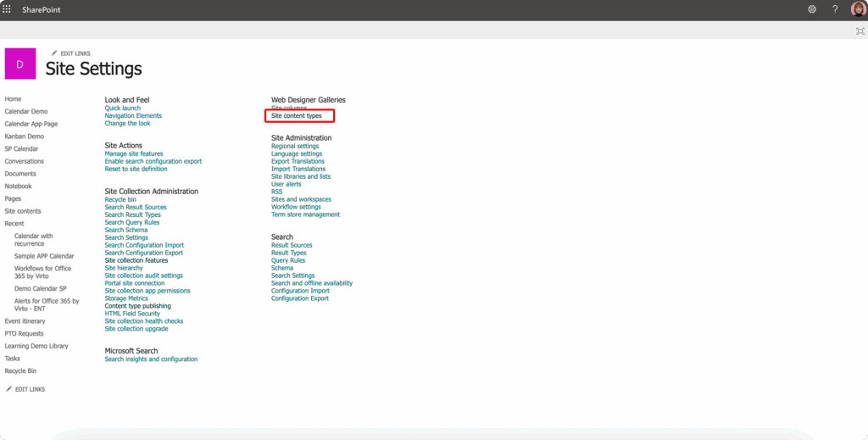868x440 pixels.
Task: Open the settings gear in header
Action: click(811, 9)
